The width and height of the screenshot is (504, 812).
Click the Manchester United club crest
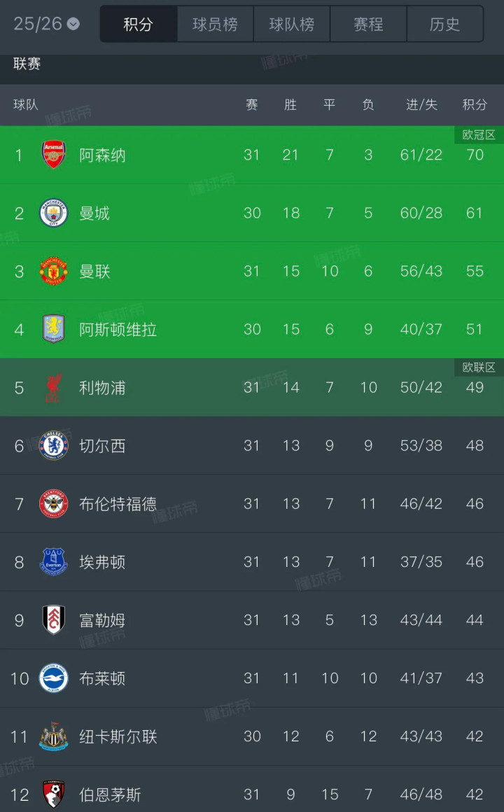coord(54,271)
